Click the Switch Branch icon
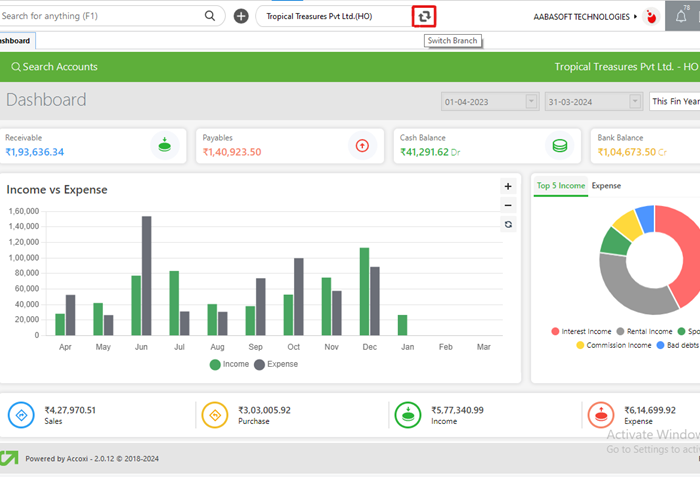The width and height of the screenshot is (700, 477). click(425, 16)
